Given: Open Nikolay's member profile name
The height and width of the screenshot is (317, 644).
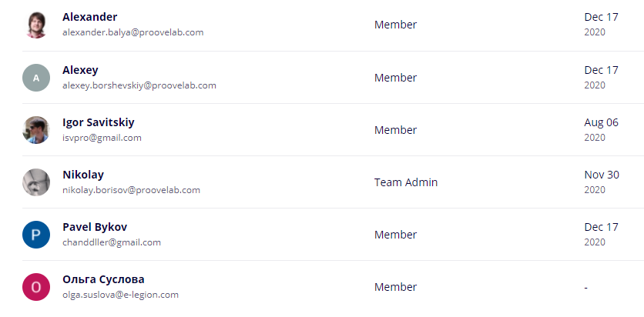Looking at the screenshot, I should click(x=83, y=175).
